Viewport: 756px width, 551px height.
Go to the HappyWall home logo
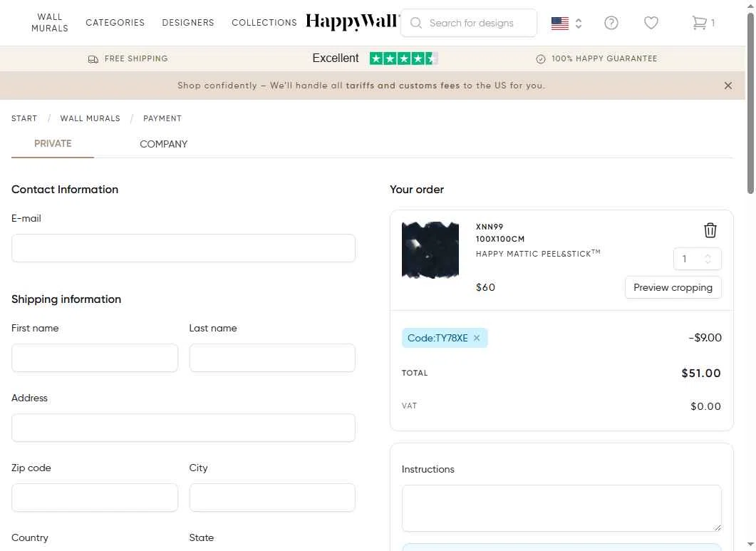tap(353, 21)
